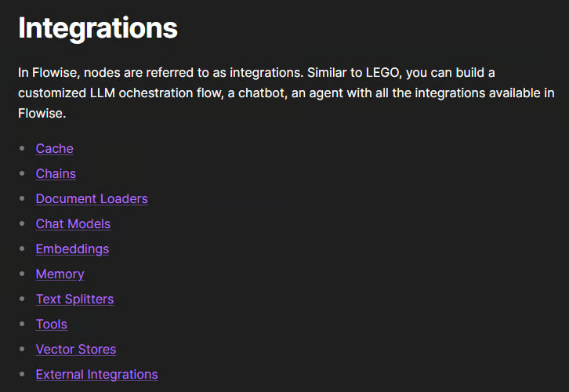The image size is (569, 392).
Task: Navigate to the Tools link
Action: pos(51,325)
